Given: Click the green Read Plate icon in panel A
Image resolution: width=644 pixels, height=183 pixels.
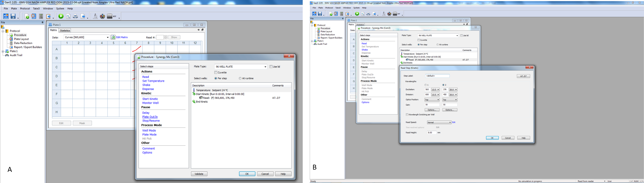Looking at the screenshot, I should pyautogui.click(x=61, y=16).
